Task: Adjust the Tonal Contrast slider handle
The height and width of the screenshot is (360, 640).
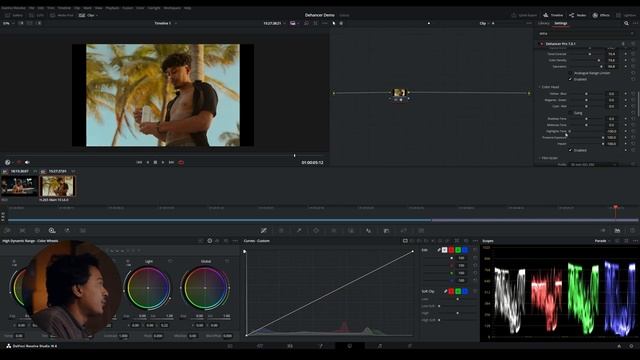Action: [x=589, y=54]
